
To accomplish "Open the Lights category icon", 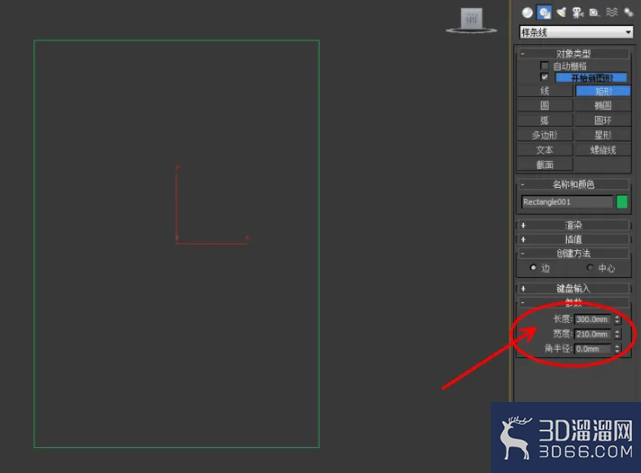I will coord(561,13).
